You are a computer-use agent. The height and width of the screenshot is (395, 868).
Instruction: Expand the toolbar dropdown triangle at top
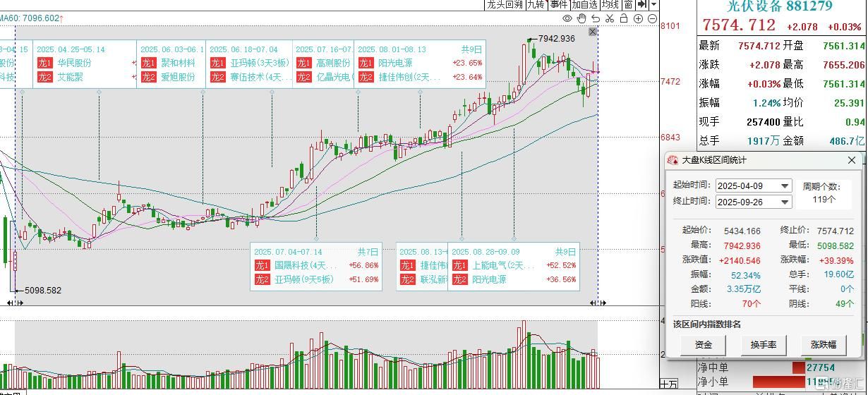pyautogui.click(x=654, y=4)
